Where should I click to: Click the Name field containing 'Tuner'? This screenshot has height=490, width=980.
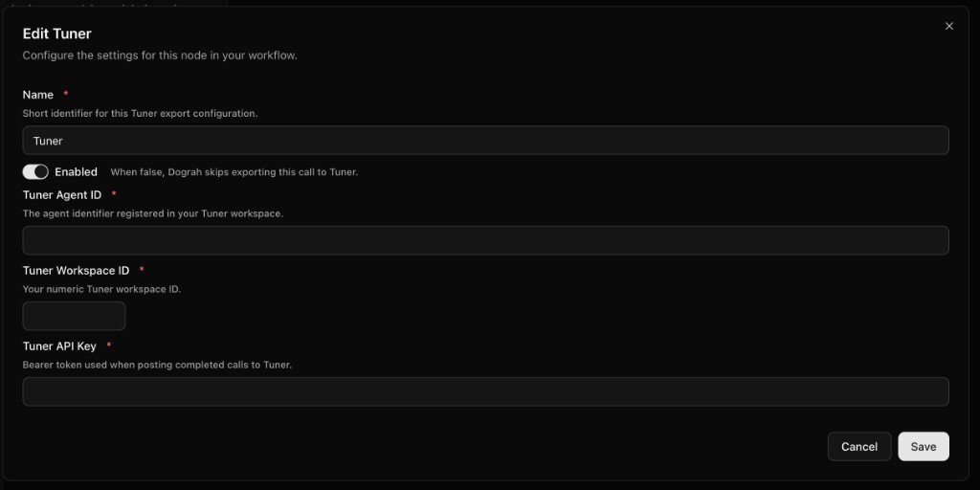(x=485, y=141)
